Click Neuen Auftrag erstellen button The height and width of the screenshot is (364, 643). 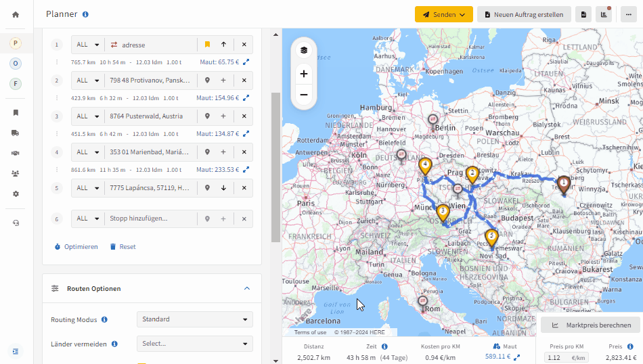pyautogui.click(x=524, y=14)
